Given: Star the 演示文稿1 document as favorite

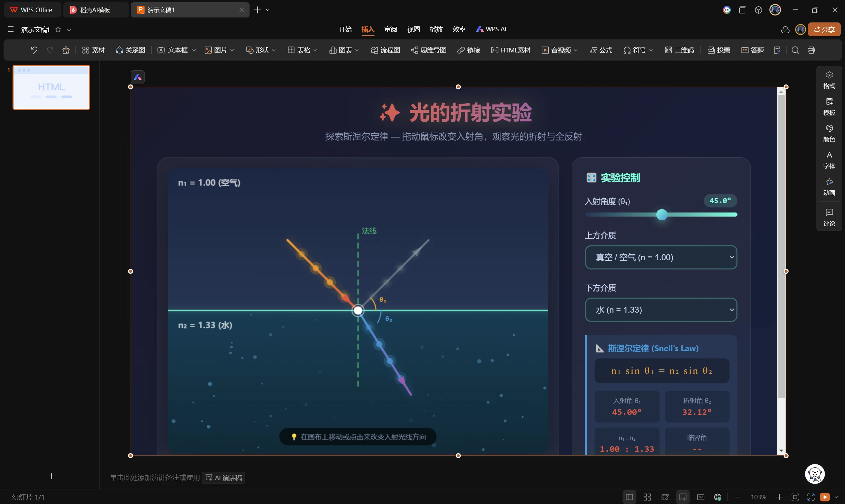Looking at the screenshot, I should tap(58, 30).
